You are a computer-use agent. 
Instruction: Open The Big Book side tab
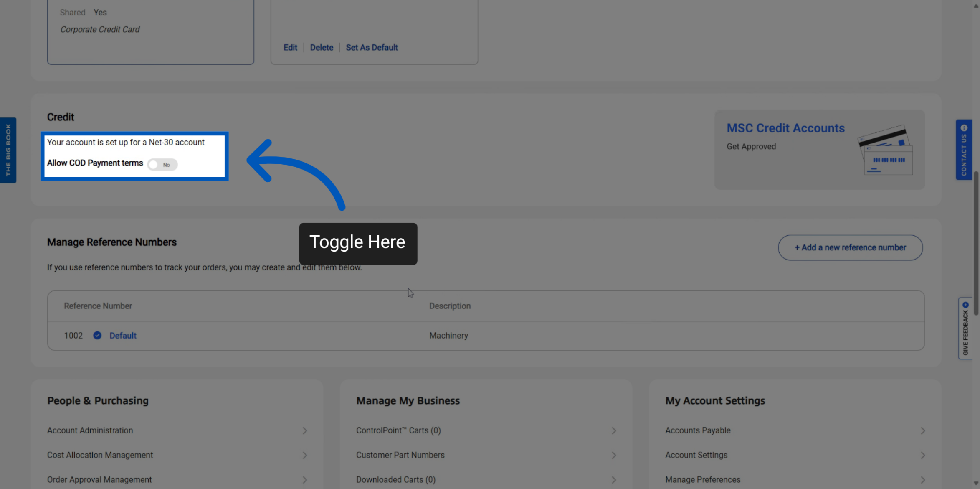tap(8, 150)
